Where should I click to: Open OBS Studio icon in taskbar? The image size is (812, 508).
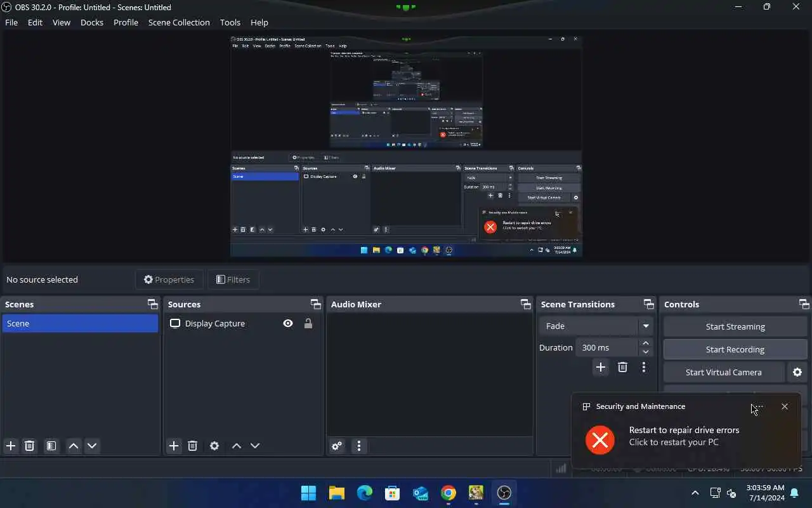point(504,493)
